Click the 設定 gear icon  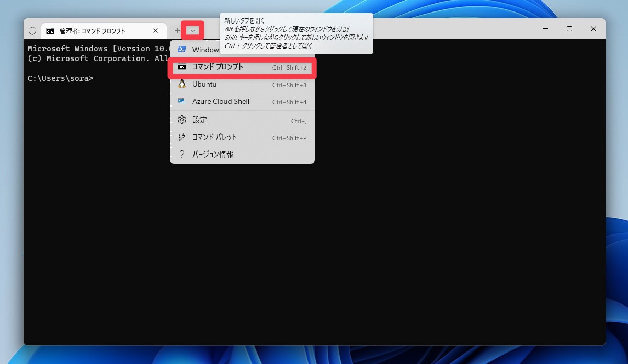tap(182, 120)
